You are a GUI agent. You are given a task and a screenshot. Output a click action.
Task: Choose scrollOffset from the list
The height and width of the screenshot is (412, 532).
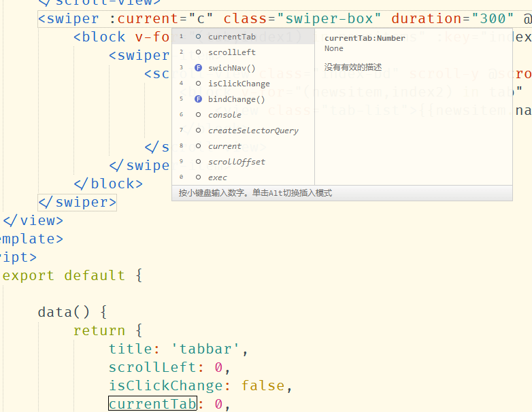(x=244, y=161)
